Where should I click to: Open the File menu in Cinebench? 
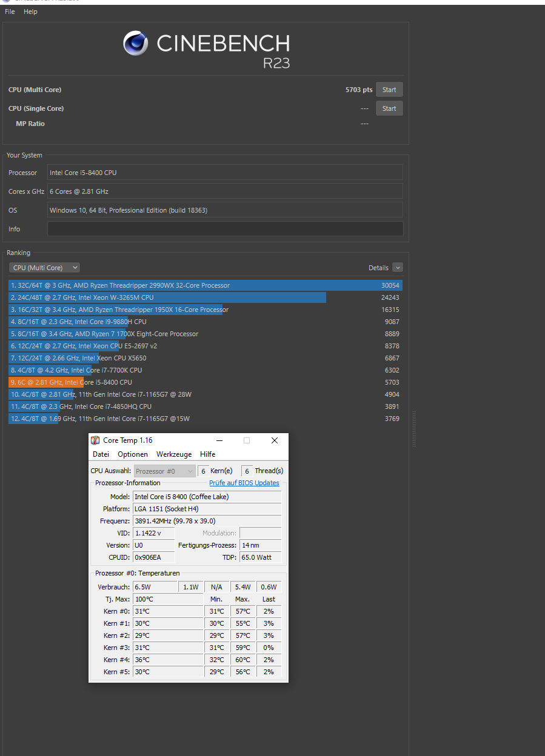pyautogui.click(x=9, y=12)
